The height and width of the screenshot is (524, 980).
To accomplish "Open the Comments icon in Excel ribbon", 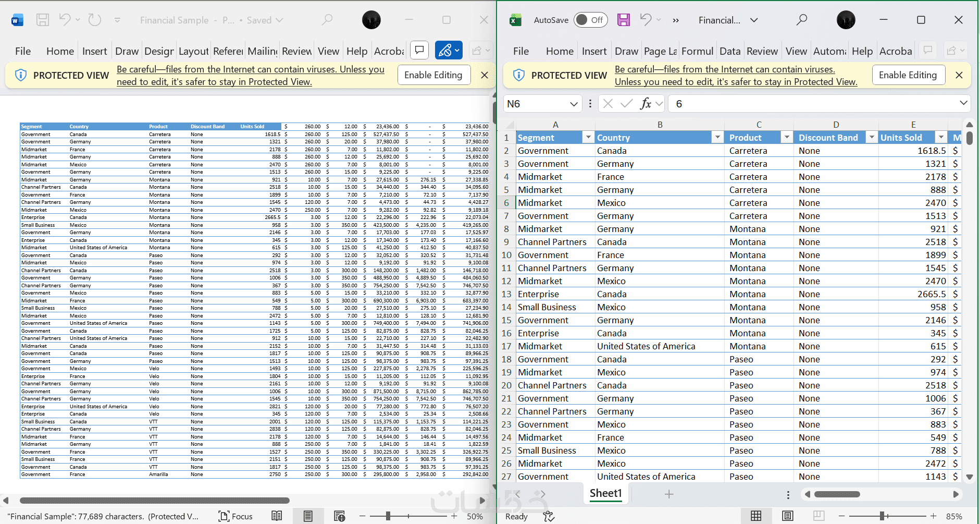I will click(x=928, y=51).
